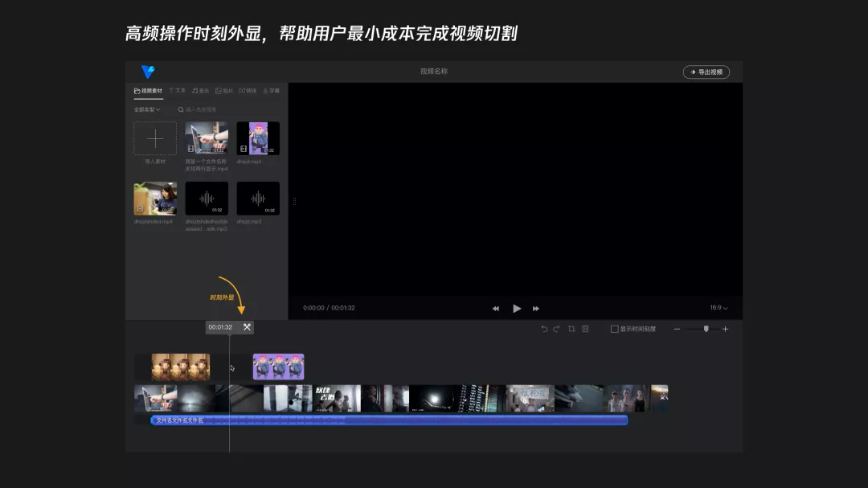Image resolution: width=868 pixels, height=488 pixels.
Task: Open the 音乐 music tab
Action: (200, 91)
